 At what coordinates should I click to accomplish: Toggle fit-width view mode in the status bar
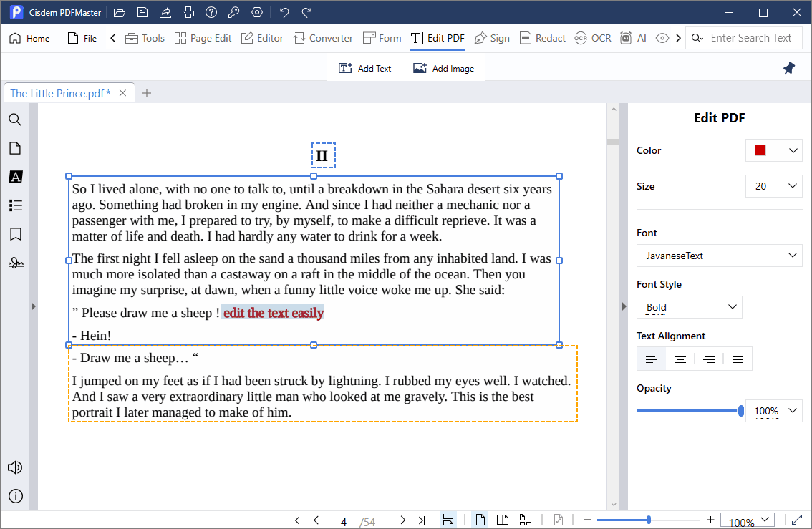tap(448, 520)
